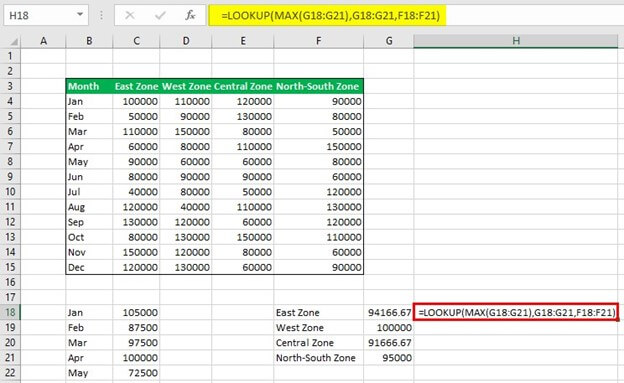Select East Zone label in F18
Viewport: 624px width, 383px height.
click(x=318, y=313)
